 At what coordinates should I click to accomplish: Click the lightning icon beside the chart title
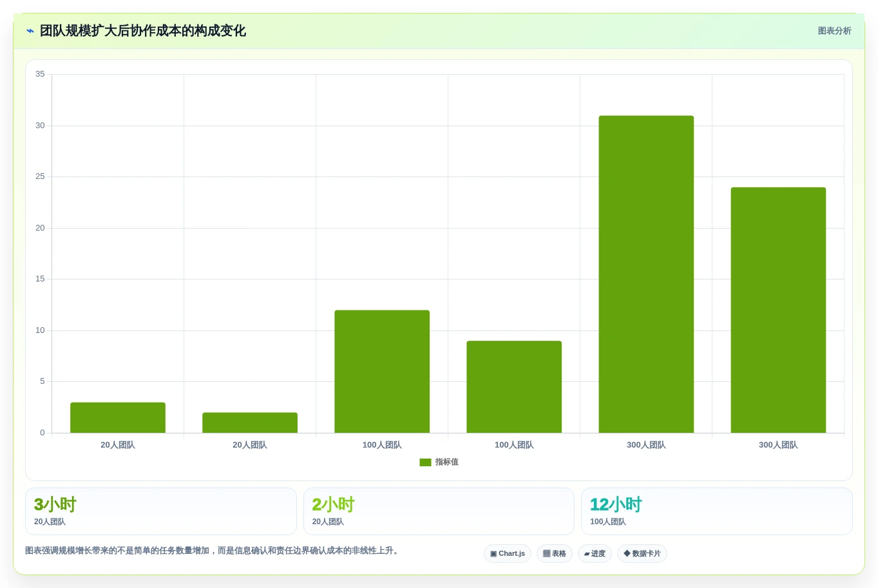[30, 31]
